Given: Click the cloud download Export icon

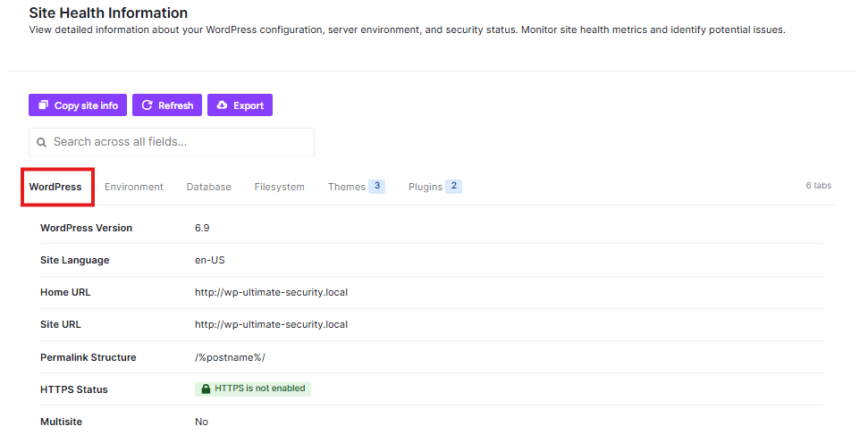Looking at the screenshot, I should [x=222, y=104].
